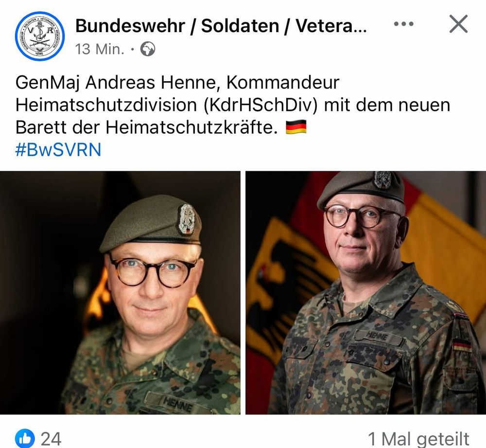The image size is (486, 448).
Task: View the right photo with German flag background
Action: point(366,292)
